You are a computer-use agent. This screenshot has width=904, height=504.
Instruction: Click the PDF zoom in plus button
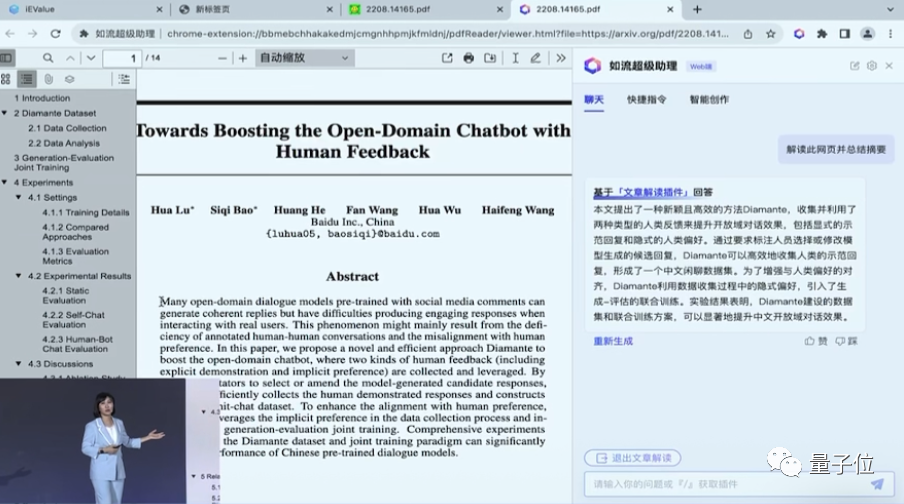point(242,58)
